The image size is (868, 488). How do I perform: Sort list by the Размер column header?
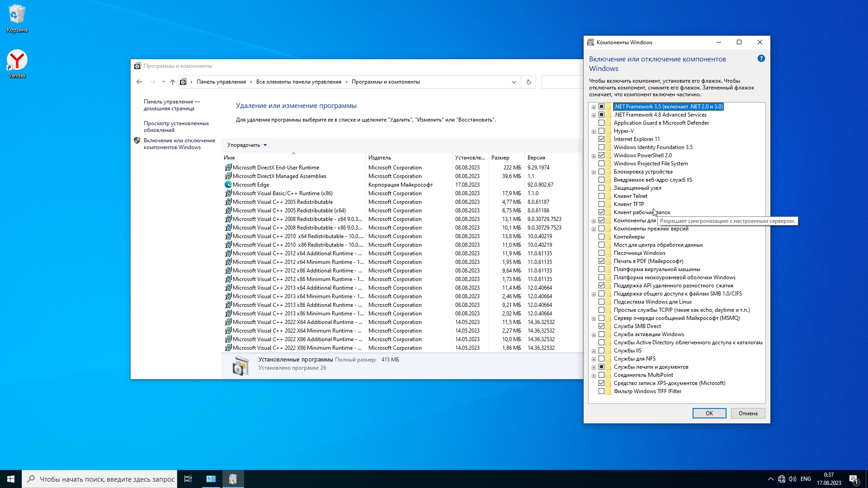(x=500, y=158)
